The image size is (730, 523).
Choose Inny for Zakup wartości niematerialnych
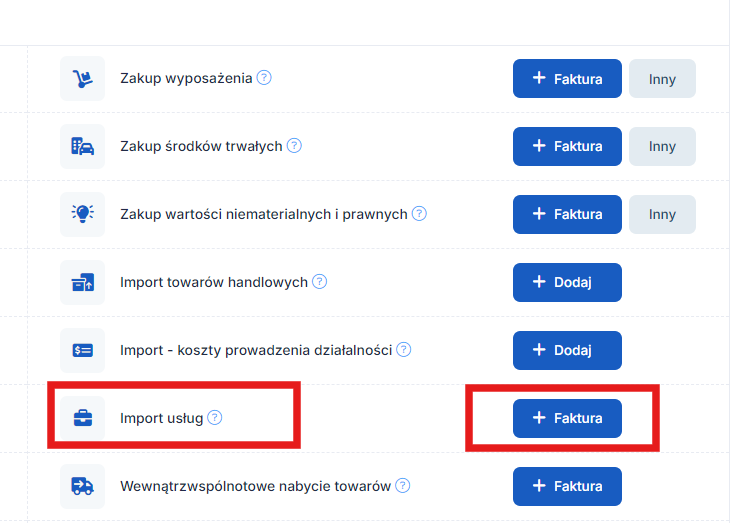662,214
